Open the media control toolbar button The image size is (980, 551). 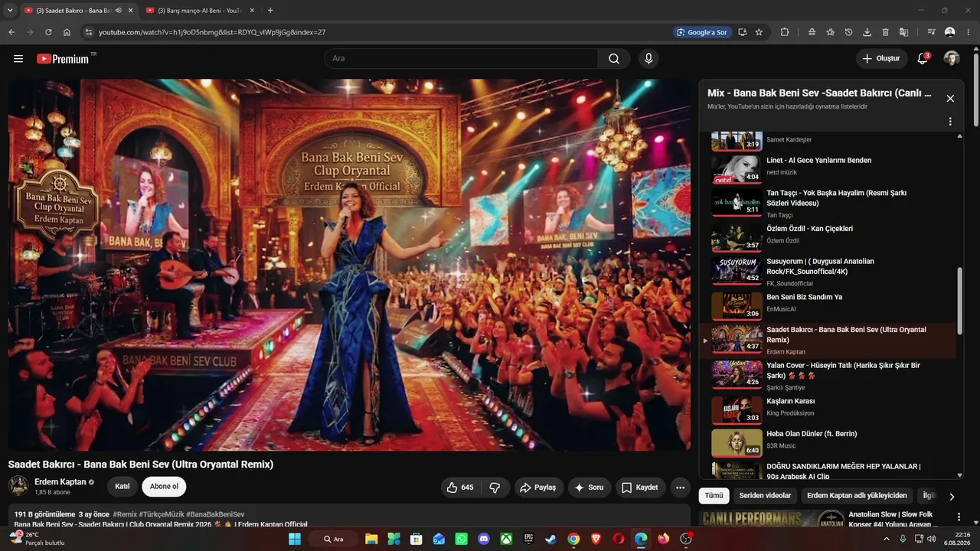coord(931,32)
